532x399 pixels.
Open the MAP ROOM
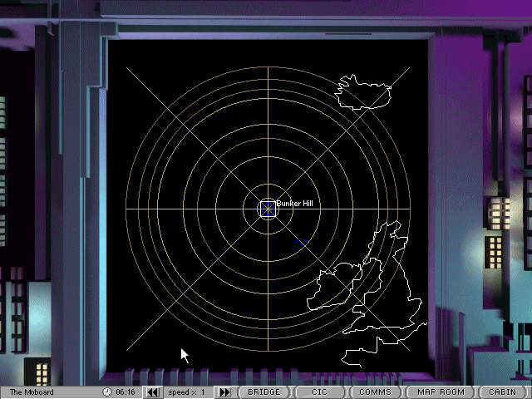pos(441,392)
